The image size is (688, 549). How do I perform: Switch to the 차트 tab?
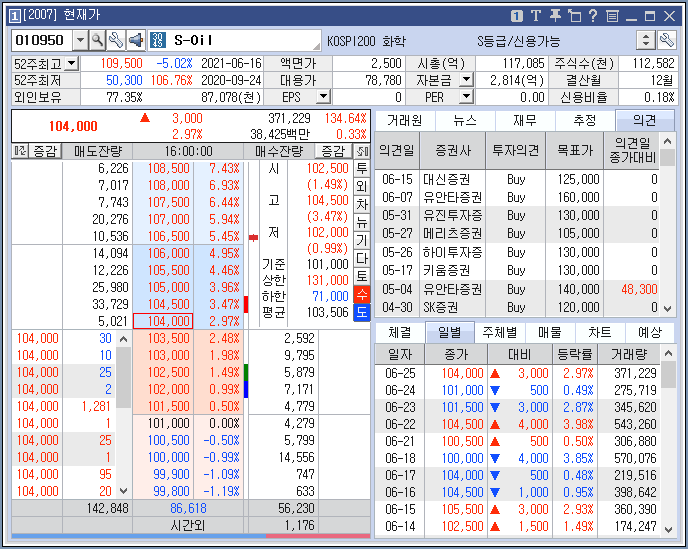coord(600,333)
